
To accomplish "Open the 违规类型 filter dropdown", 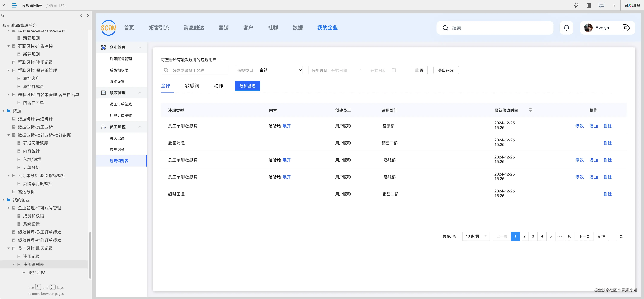I will tap(280, 70).
